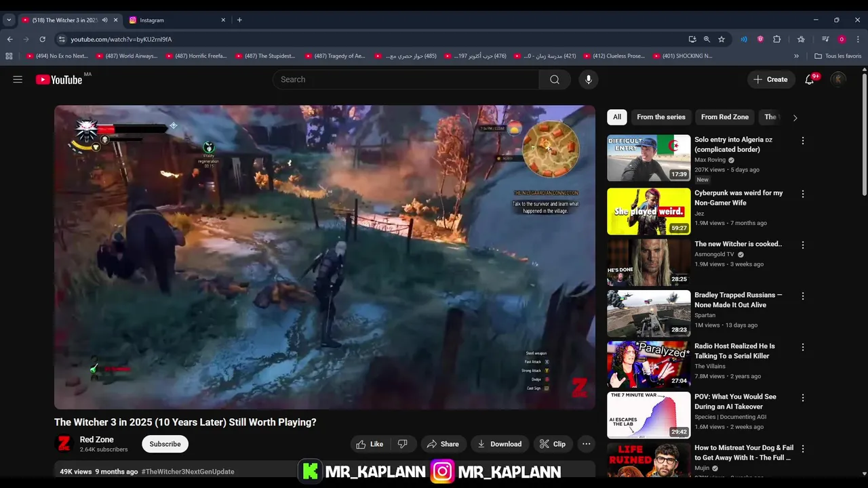Open Radio Host Serial Killer video title
Viewport: 868px width, 488px height.
tap(734, 351)
